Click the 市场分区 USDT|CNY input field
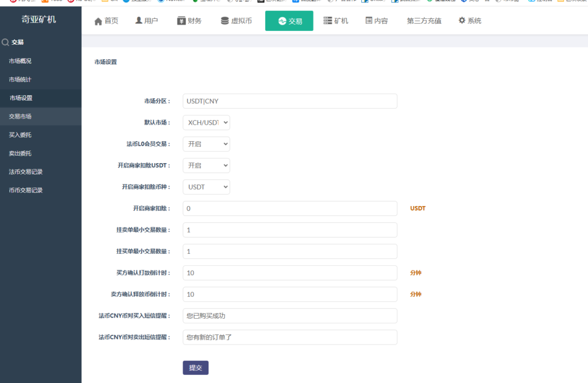This screenshot has width=588, height=383. tap(289, 100)
